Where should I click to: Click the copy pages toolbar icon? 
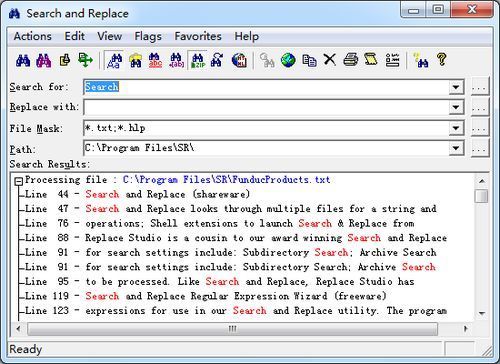[309, 60]
